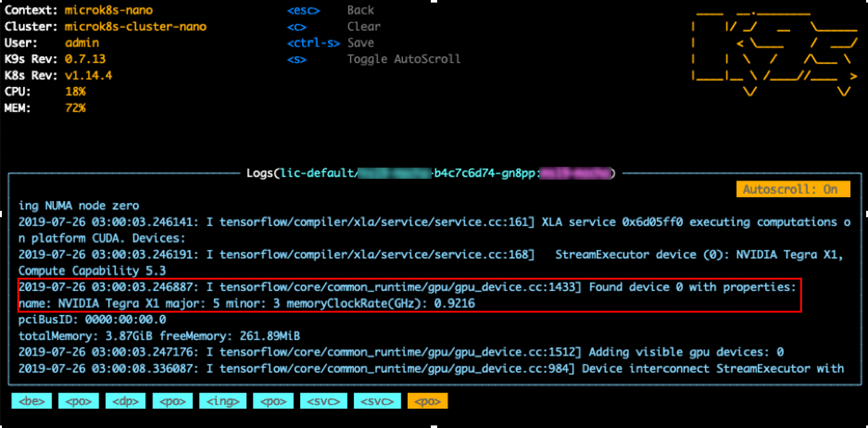Click the 'Device interconnect StreamExecutor' log line
This screenshot has width=868, height=428.
click(x=431, y=368)
